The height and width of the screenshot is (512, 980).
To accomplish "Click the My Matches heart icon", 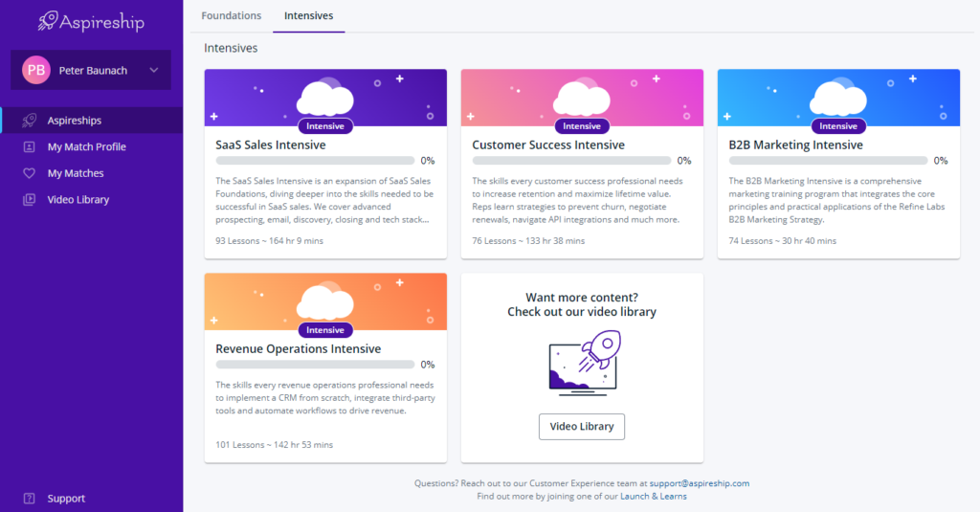I will pyautogui.click(x=30, y=173).
